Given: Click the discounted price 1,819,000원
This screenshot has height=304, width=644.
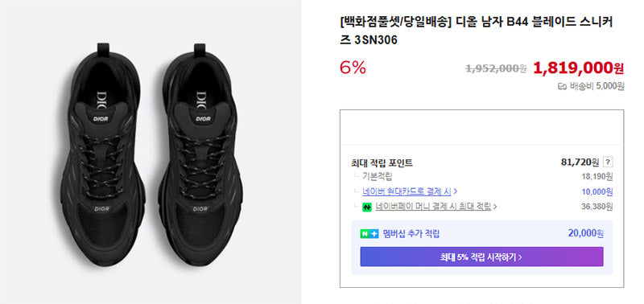Looking at the screenshot, I should click(x=578, y=68).
